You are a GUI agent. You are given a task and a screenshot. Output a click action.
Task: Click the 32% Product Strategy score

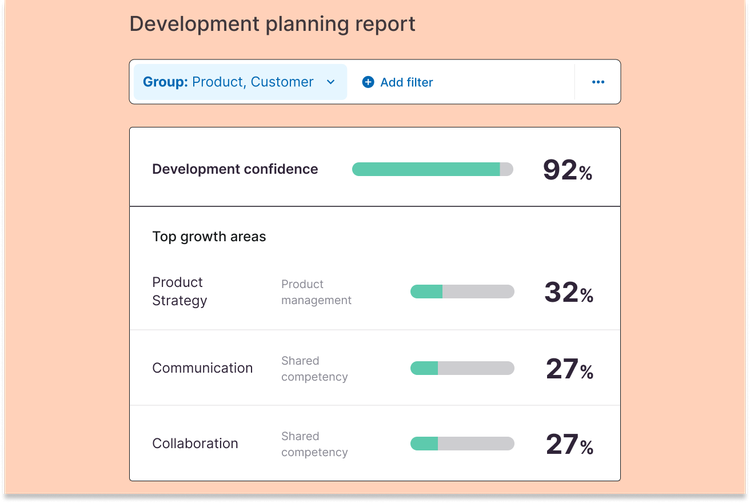pos(568,293)
